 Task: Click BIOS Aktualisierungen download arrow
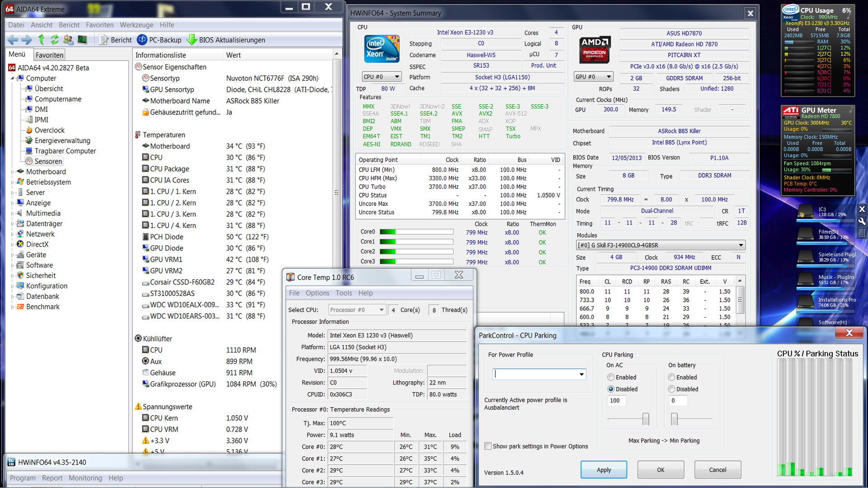pyautogui.click(x=192, y=40)
